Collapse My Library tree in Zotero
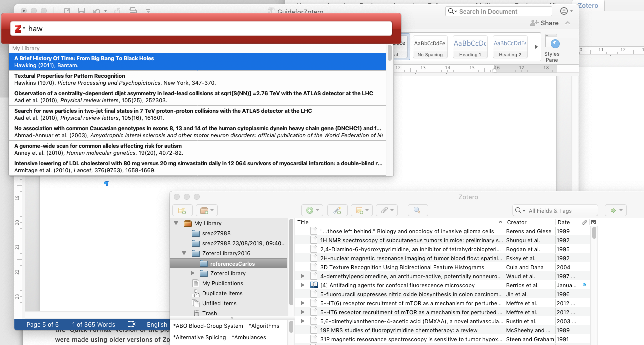The height and width of the screenshot is (345, 644). (176, 223)
